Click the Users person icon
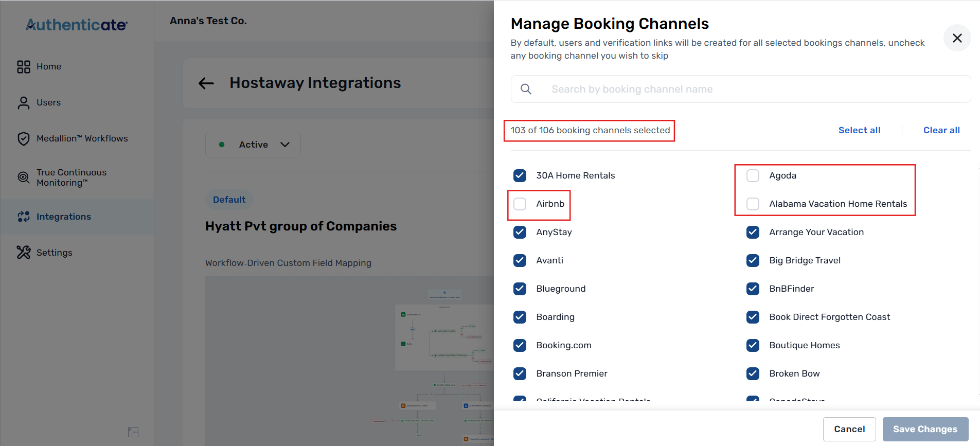980x446 pixels. pos(24,103)
